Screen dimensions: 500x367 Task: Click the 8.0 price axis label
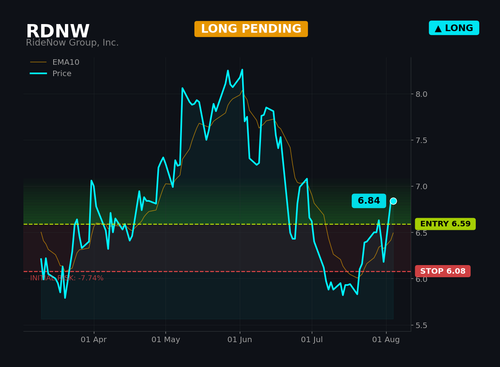(x=421, y=94)
